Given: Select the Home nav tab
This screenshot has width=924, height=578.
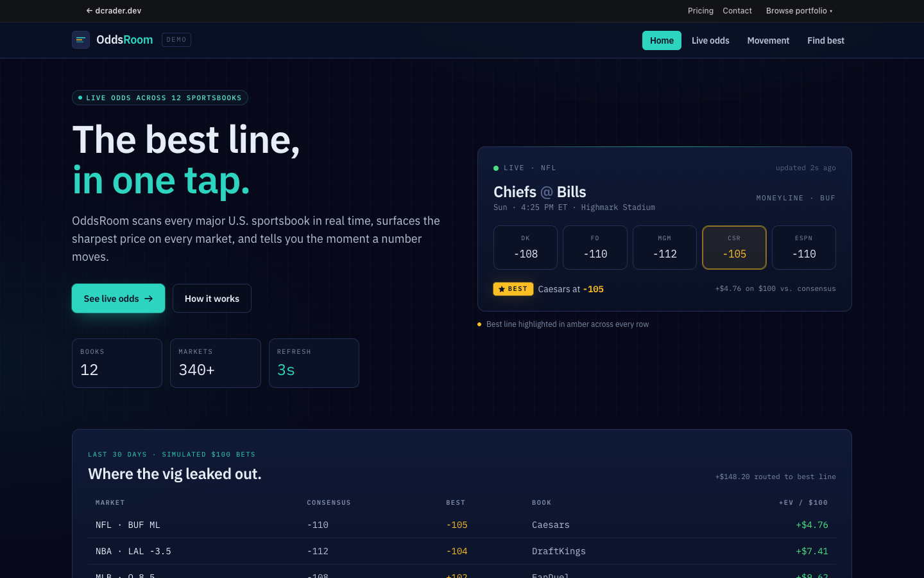Looking at the screenshot, I should coord(662,40).
